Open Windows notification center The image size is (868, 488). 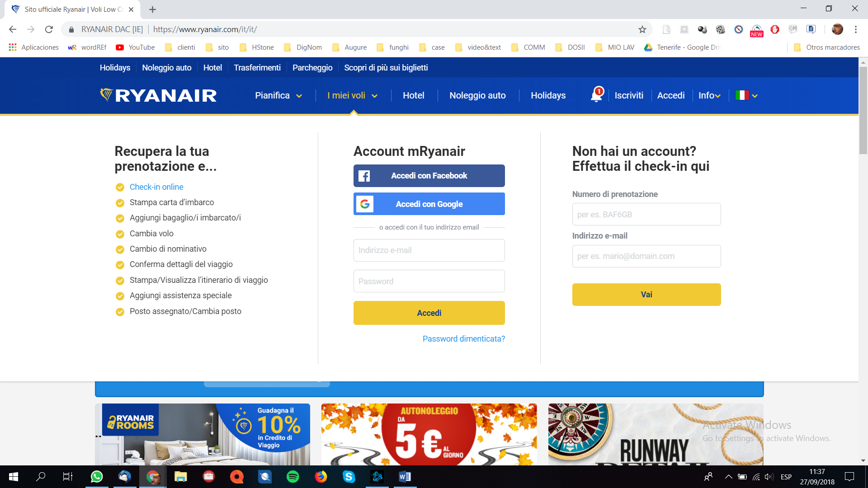pyautogui.click(x=849, y=477)
